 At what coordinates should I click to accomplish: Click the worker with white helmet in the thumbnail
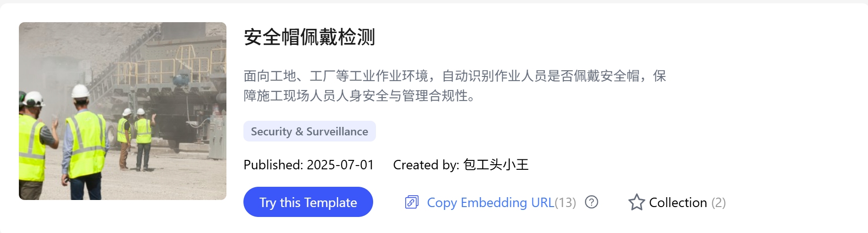pos(84,141)
